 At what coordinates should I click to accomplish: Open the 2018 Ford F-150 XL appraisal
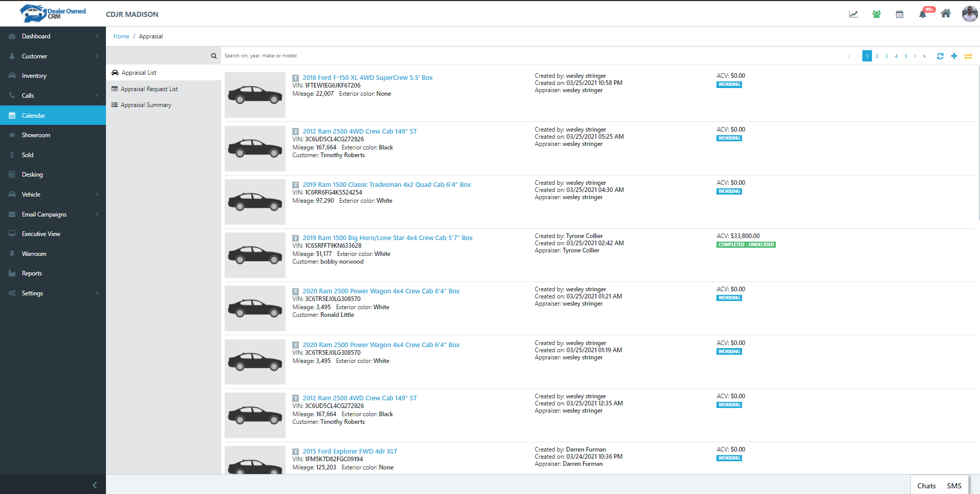click(x=367, y=78)
